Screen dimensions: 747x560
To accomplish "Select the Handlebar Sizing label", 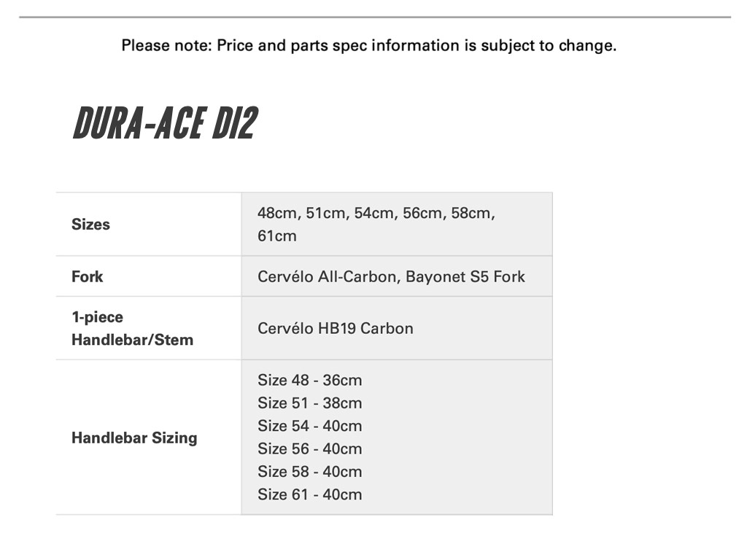I will (134, 438).
